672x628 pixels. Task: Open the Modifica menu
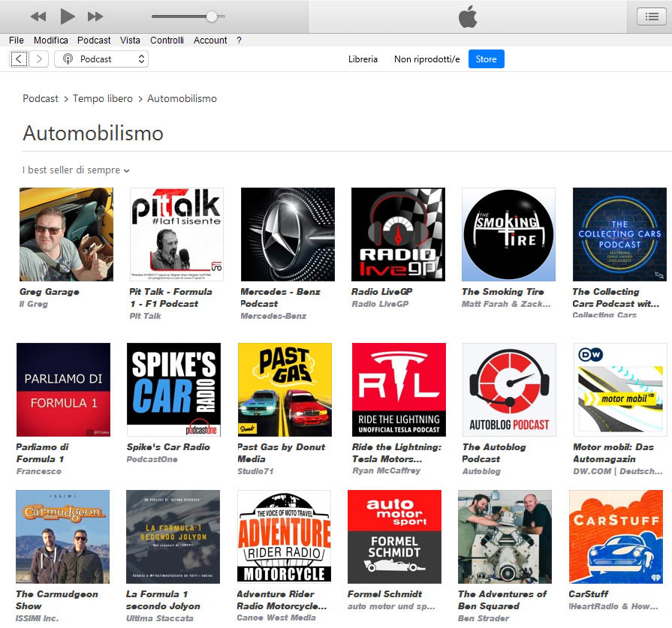(x=50, y=41)
